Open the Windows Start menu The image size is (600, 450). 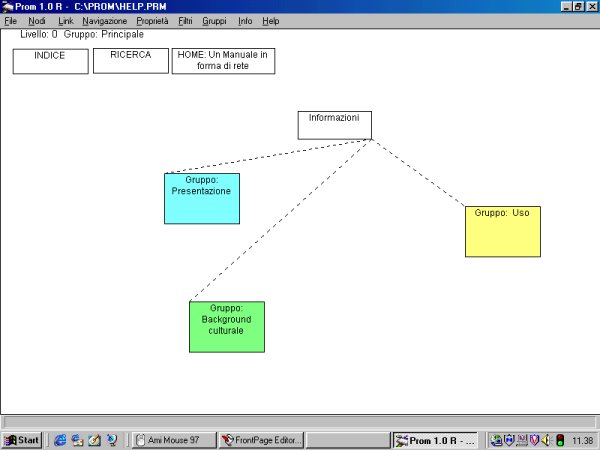(x=21, y=440)
